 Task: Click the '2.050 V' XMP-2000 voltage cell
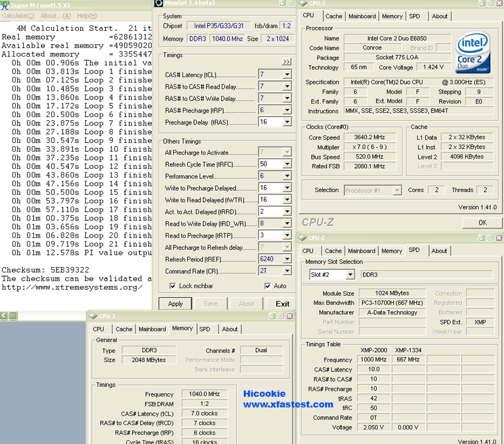(374, 427)
